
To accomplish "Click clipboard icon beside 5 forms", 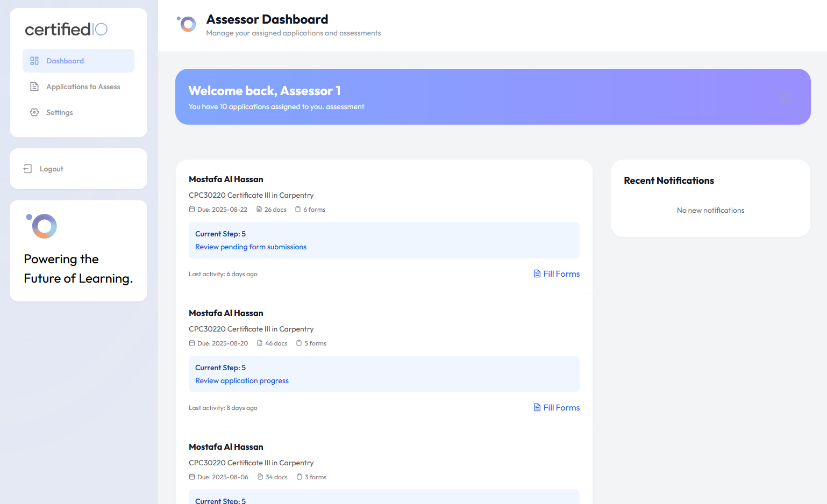I will 299,343.
